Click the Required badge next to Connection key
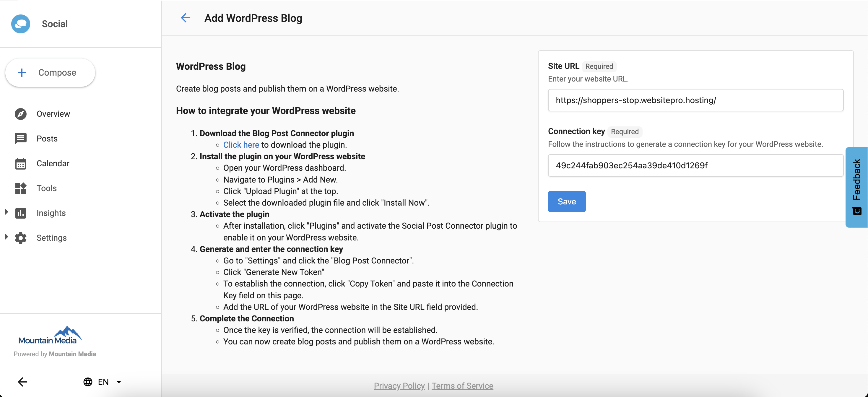 (x=625, y=132)
